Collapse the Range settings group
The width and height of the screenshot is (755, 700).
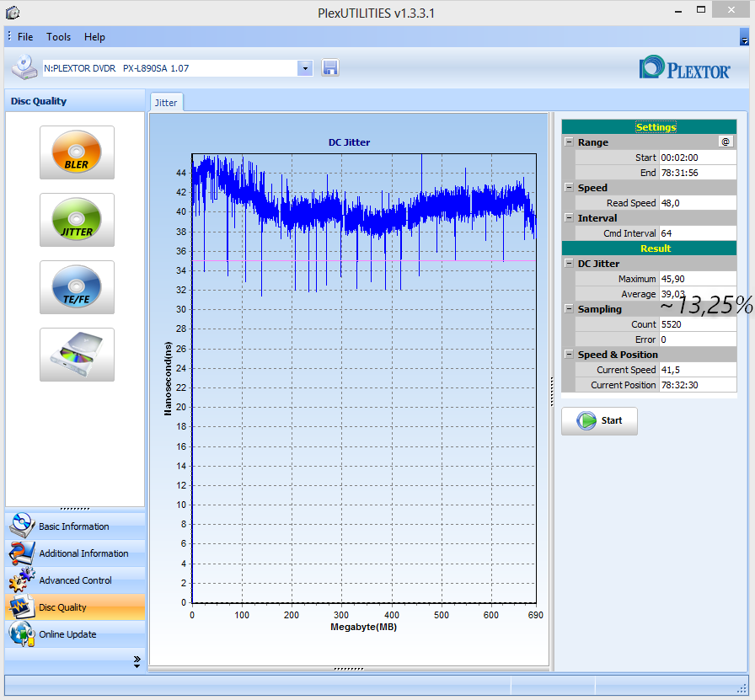569,142
